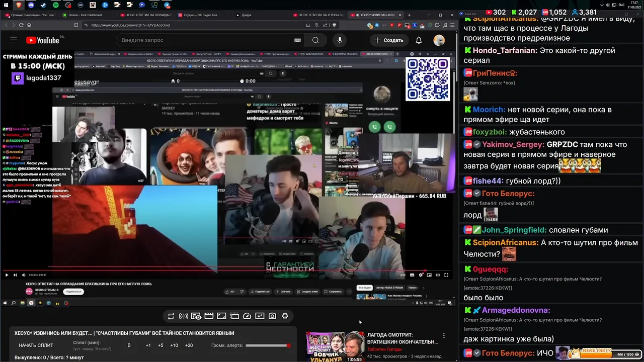Open YouTube notifications bell
Viewport: 644px width, 362px height.
(419, 40)
